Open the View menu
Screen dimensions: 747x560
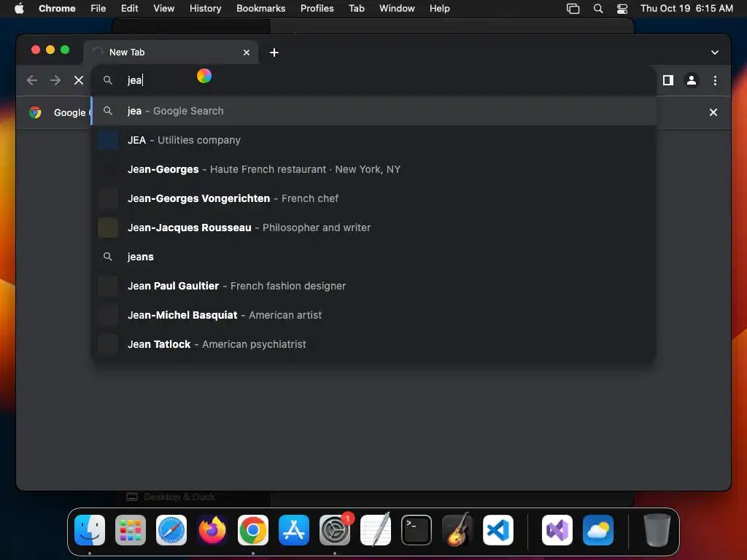[x=164, y=8]
